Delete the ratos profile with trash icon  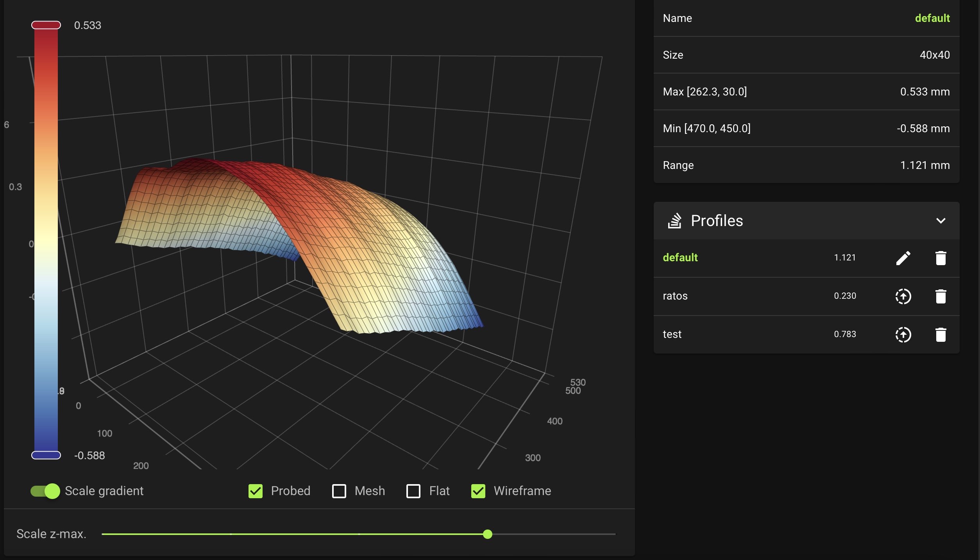pyautogui.click(x=941, y=296)
